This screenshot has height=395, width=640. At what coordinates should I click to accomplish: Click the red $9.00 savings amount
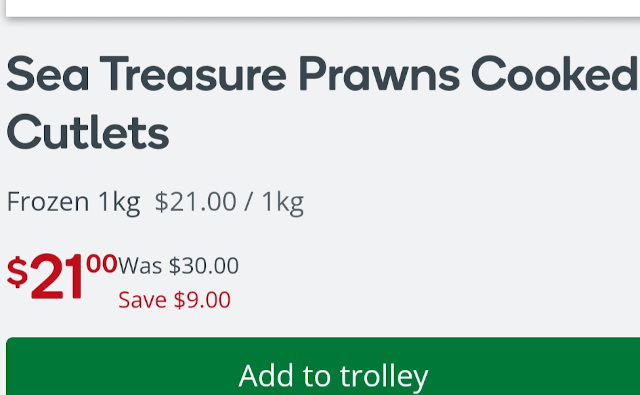tap(202, 300)
